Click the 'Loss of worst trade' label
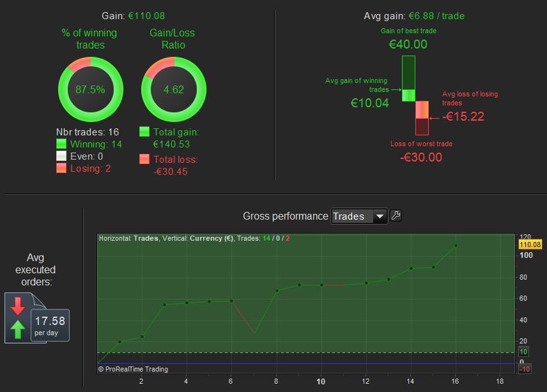The width and height of the screenshot is (547, 392). [x=421, y=144]
